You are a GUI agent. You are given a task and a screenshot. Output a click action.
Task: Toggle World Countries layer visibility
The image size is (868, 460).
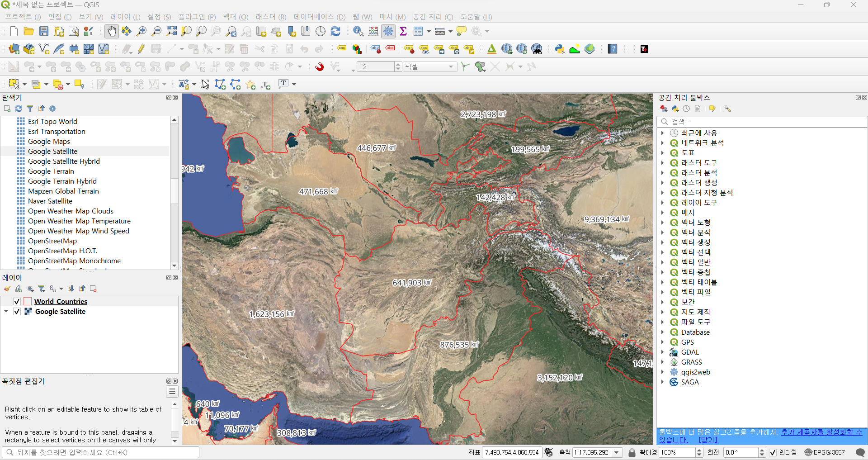pos(17,302)
